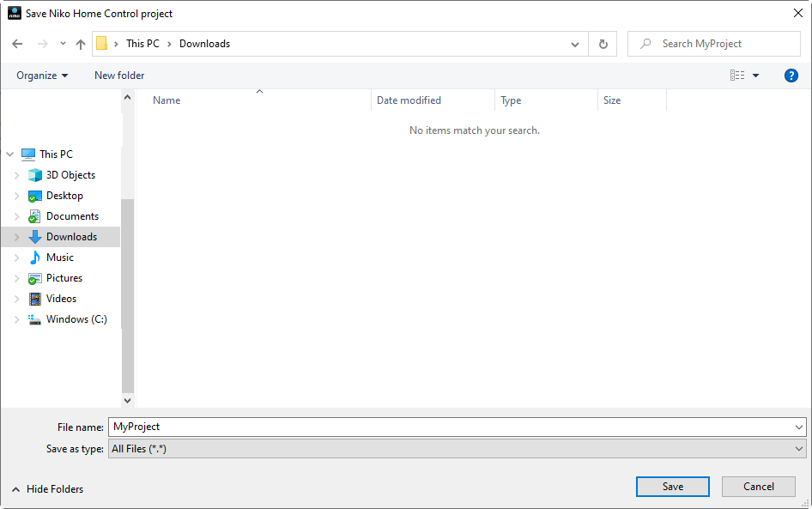Click the Back navigation arrow
Image resolution: width=812 pixels, height=509 pixels.
[x=18, y=44]
